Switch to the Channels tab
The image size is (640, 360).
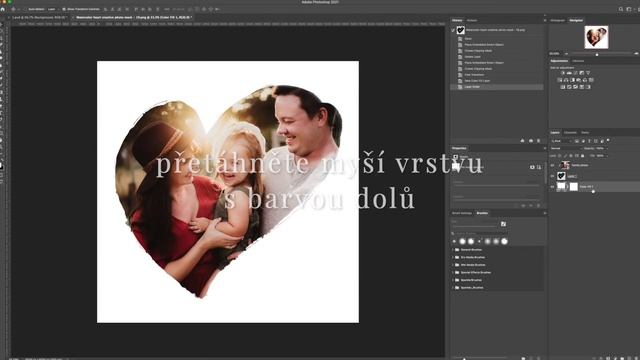point(570,132)
